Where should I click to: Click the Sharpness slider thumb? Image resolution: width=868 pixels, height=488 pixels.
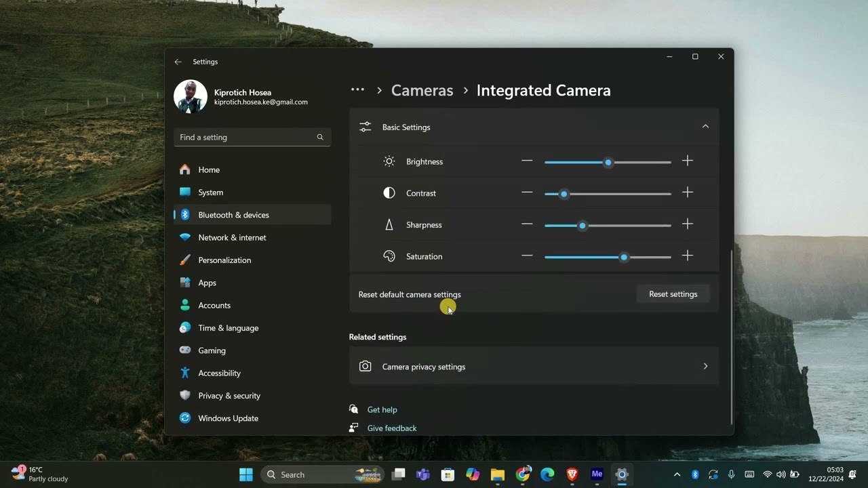[x=582, y=225]
